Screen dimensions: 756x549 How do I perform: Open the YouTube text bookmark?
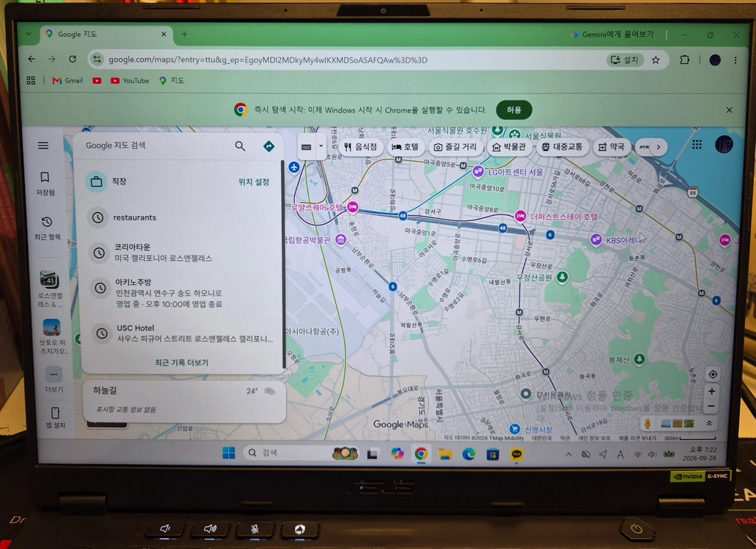130,81
